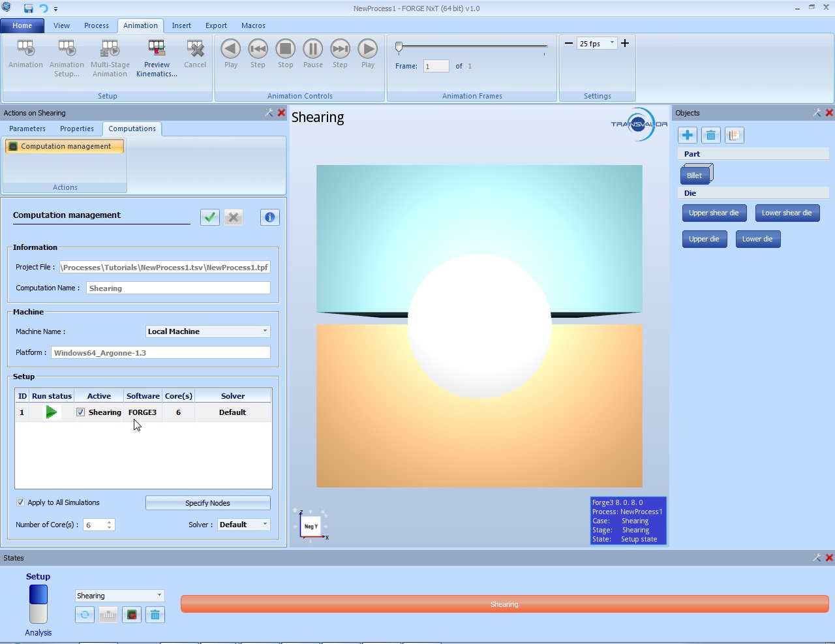Screen dimensions: 835x644
Task: Select the Lower die object
Action: click(758, 239)
